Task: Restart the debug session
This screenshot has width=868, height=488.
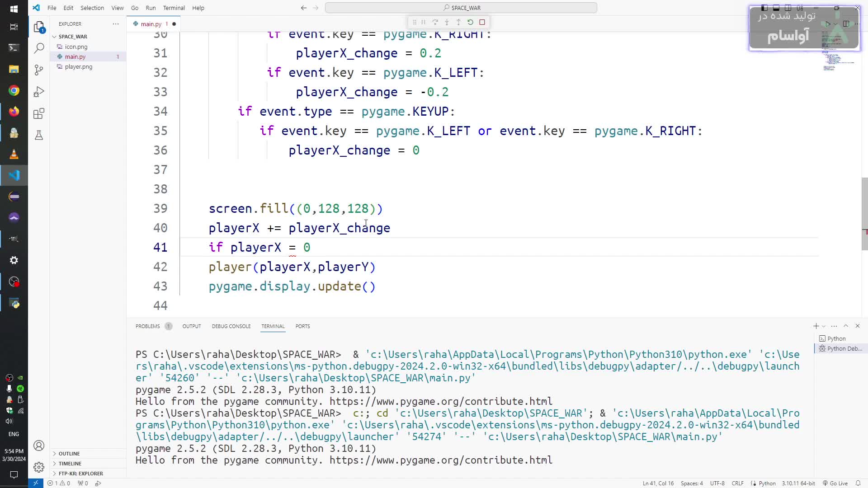Action: (470, 22)
